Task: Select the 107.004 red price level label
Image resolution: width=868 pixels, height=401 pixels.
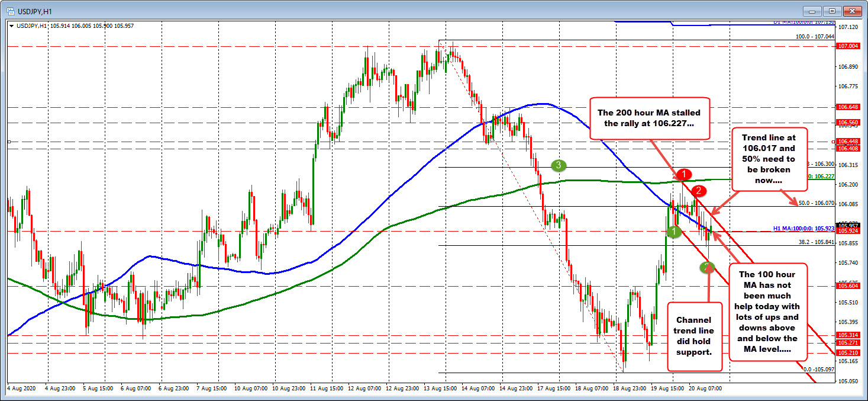Action: pyautogui.click(x=848, y=46)
